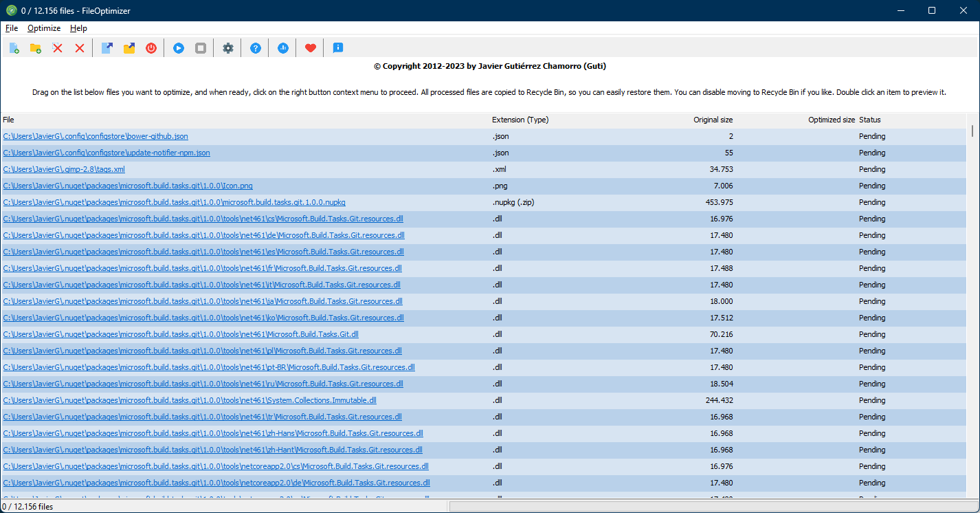This screenshot has height=513, width=980.
Task: Start optimization with the blue Play icon
Action: click(x=178, y=47)
